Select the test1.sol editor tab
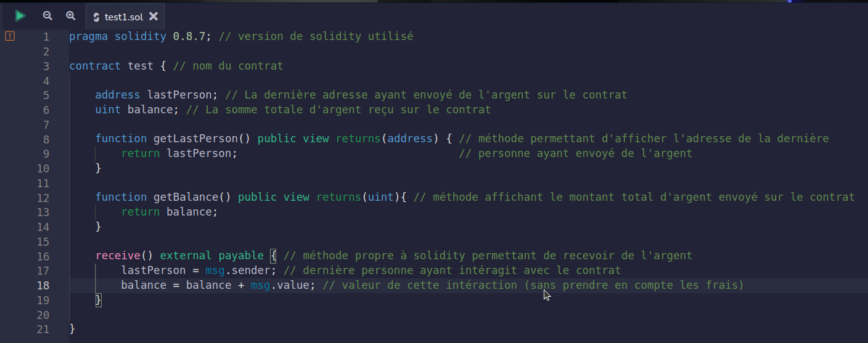Viewport: 868px width, 343px height. (125, 17)
